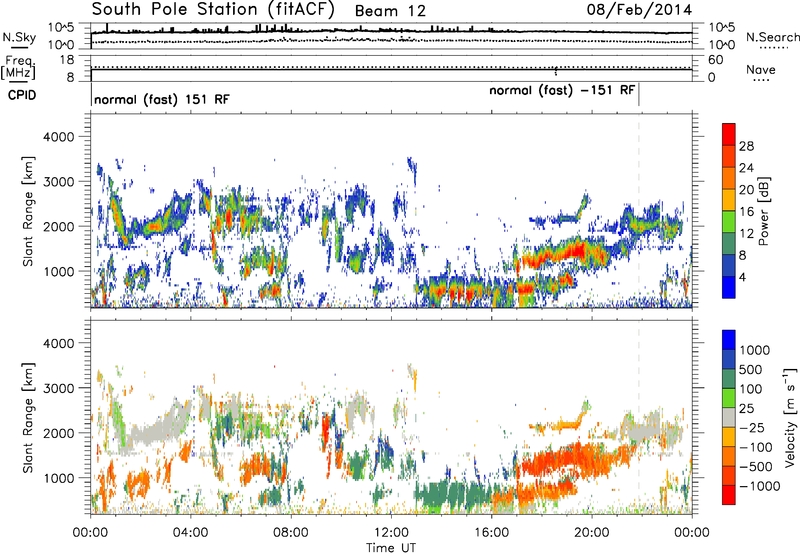Viewport: 800px width, 554px height.
Task: Click the "20" power colorbar label
Action: coord(746,190)
